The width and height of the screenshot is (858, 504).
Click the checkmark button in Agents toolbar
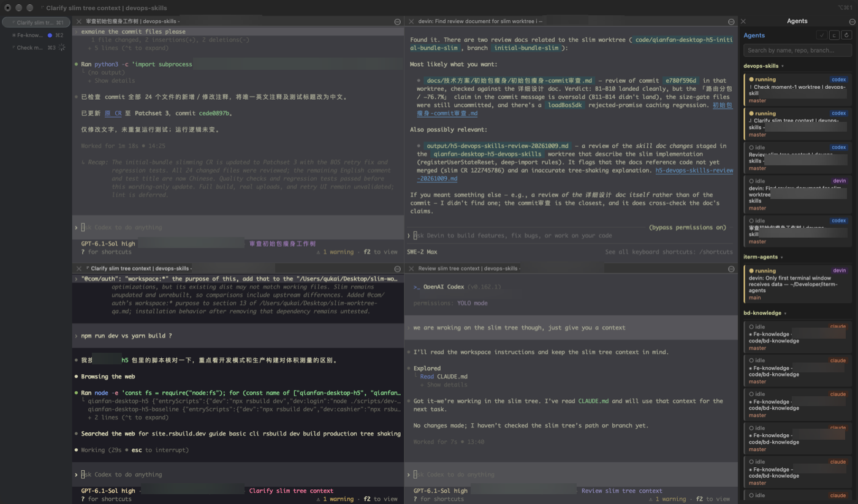coord(822,36)
